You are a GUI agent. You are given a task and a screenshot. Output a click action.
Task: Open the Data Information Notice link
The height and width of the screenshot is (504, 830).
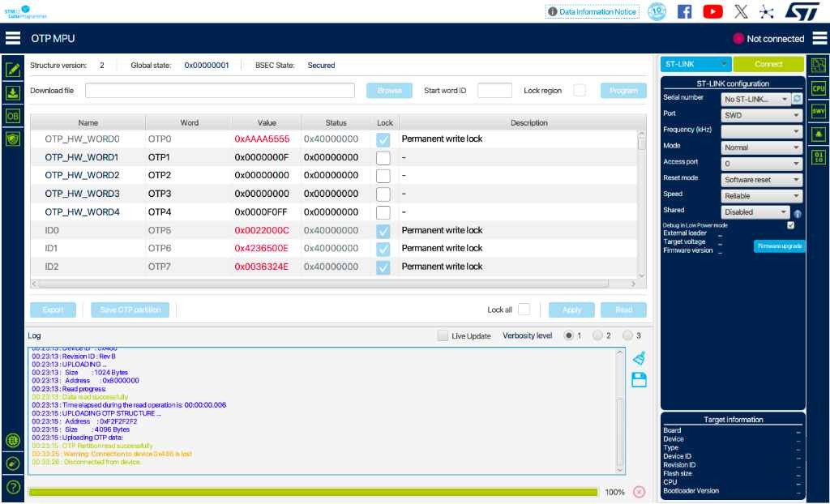coord(593,11)
